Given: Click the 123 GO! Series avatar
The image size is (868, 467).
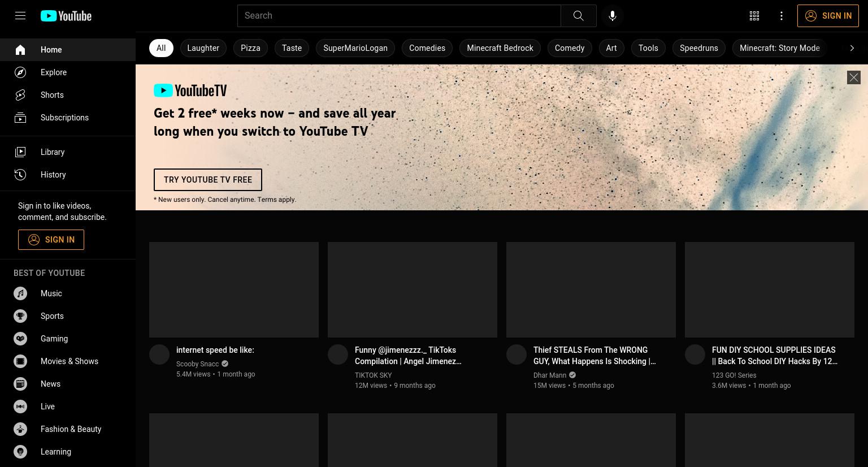Looking at the screenshot, I should [x=695, y=354].
